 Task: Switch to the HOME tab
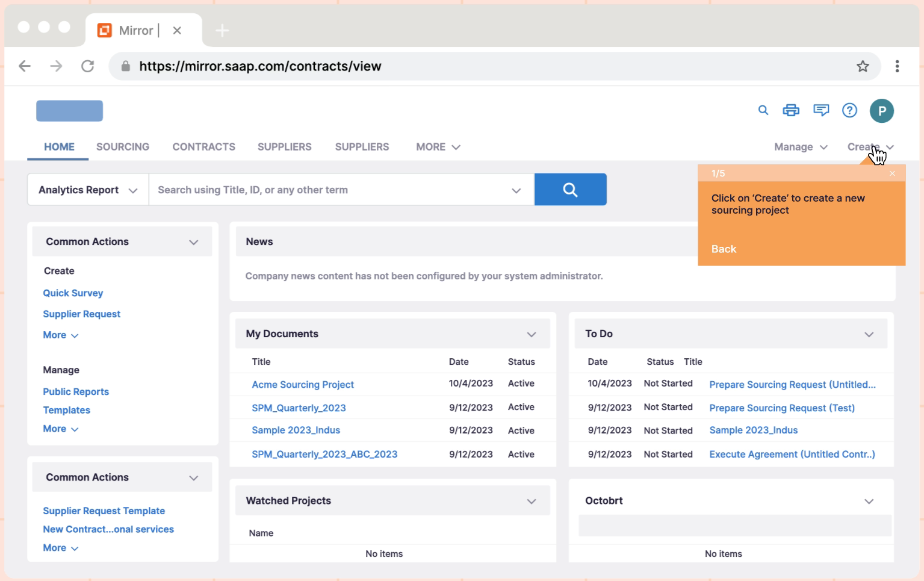click(59, 147)
